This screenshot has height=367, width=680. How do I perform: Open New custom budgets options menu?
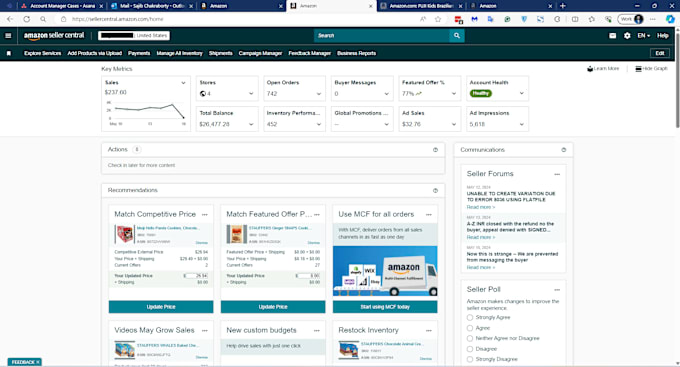coord(317,331)
